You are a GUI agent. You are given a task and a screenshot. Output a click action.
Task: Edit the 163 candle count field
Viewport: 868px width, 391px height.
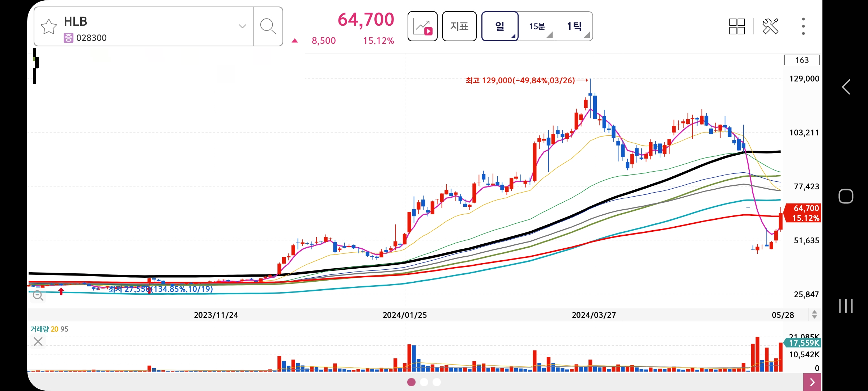[x=802, y=60]
